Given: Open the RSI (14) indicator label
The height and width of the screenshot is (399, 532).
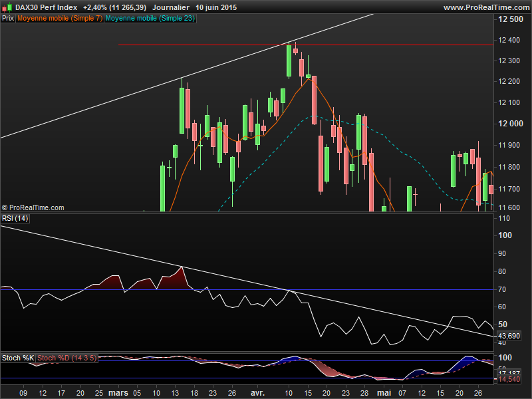Looking at the screenshot, I should pos(15,219).
